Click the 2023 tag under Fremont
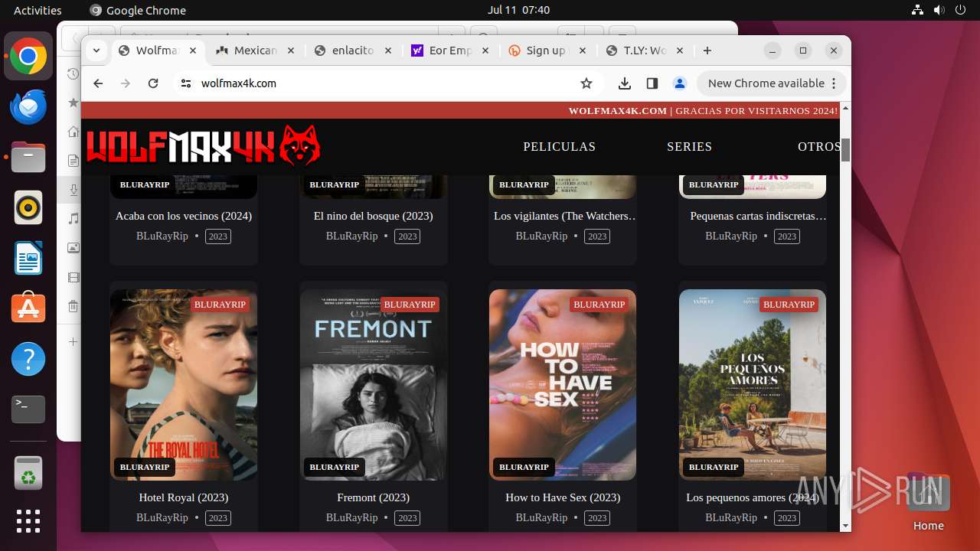980x551 pixels. click(x=408, y=518)
